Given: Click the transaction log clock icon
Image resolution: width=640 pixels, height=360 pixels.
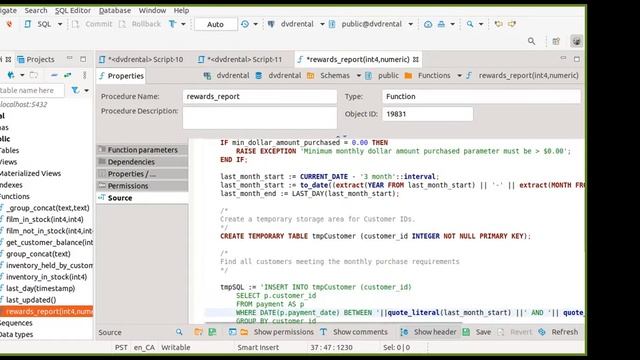Looking at the screenshot, I should coord(245,24).
